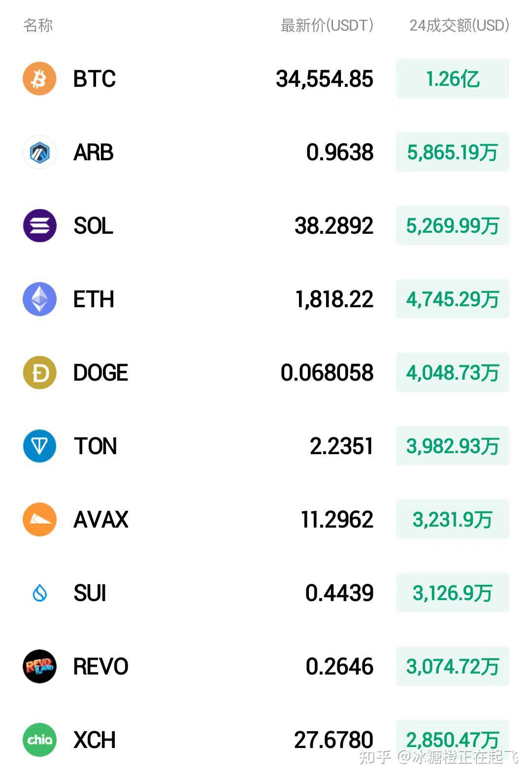
Task: Select the SUI water-drop icon
Action: 39,593
